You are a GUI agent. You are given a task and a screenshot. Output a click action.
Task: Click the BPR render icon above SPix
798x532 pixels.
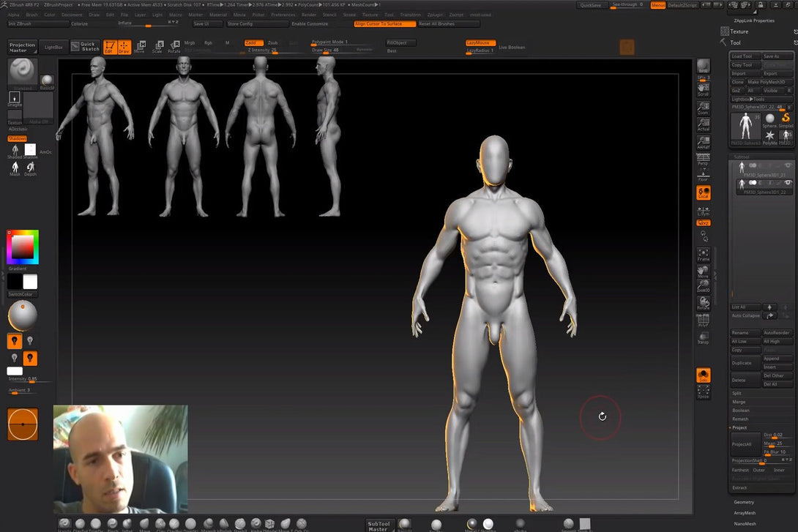[704, 66]
